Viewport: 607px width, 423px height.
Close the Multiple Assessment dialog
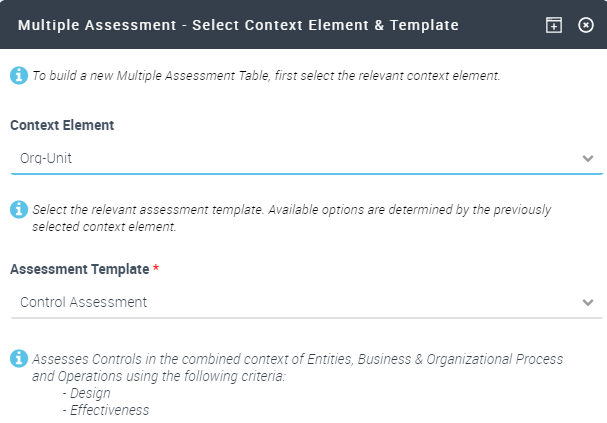(586, 25)
